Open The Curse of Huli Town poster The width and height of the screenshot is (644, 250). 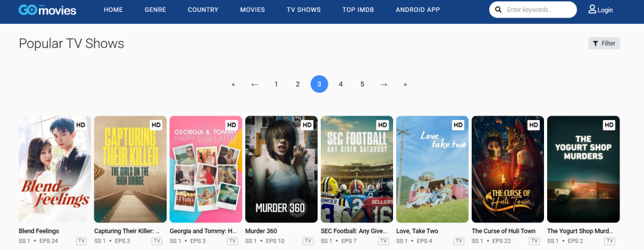tap(508, 169)
